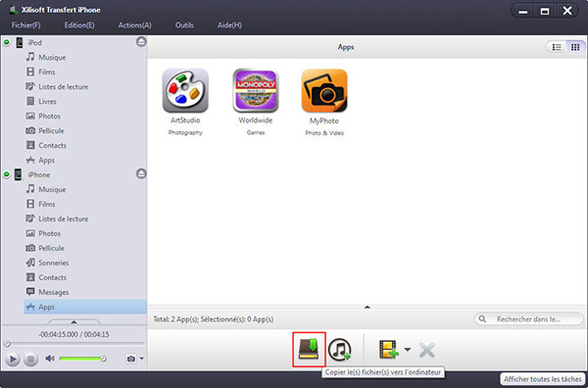
Task: Click the Photo & Video label under MyPhoto
Action: (x=324, y=133)
